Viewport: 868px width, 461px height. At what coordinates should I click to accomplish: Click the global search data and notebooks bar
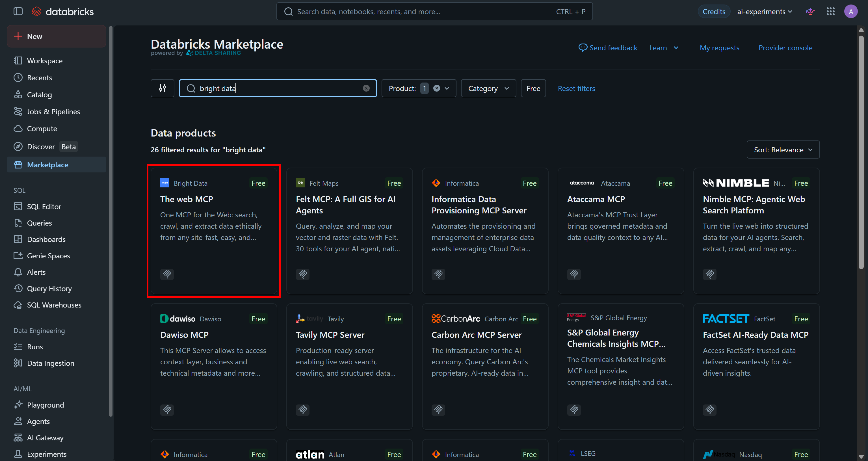click(434, 12)
